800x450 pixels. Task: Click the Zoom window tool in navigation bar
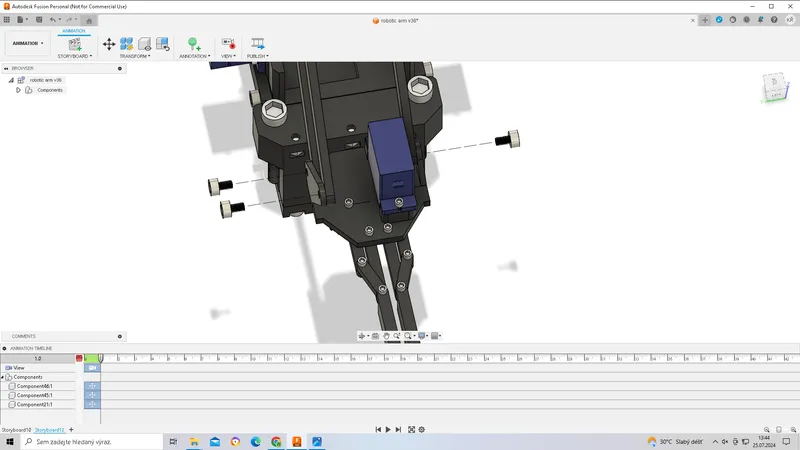396,336
